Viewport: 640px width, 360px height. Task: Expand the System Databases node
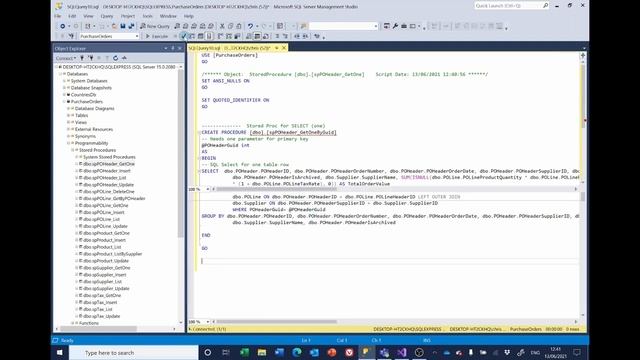(64, 81)
